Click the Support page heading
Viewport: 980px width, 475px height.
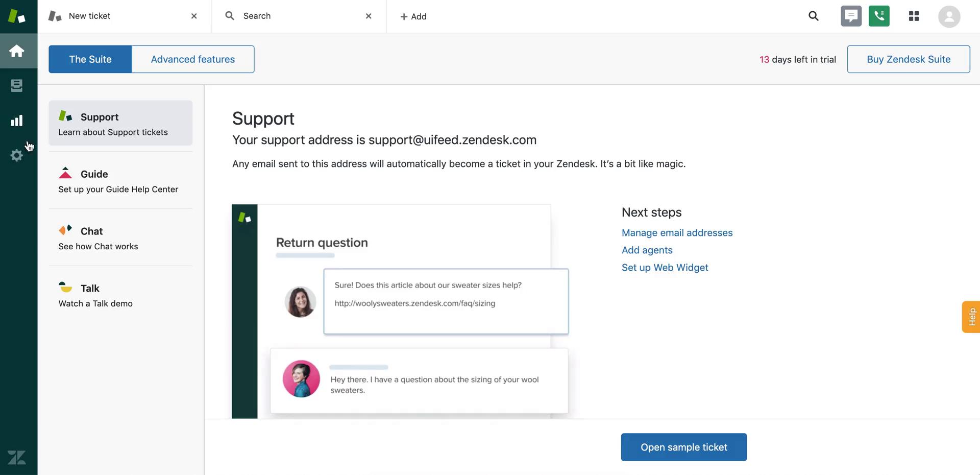pos(263,118)
